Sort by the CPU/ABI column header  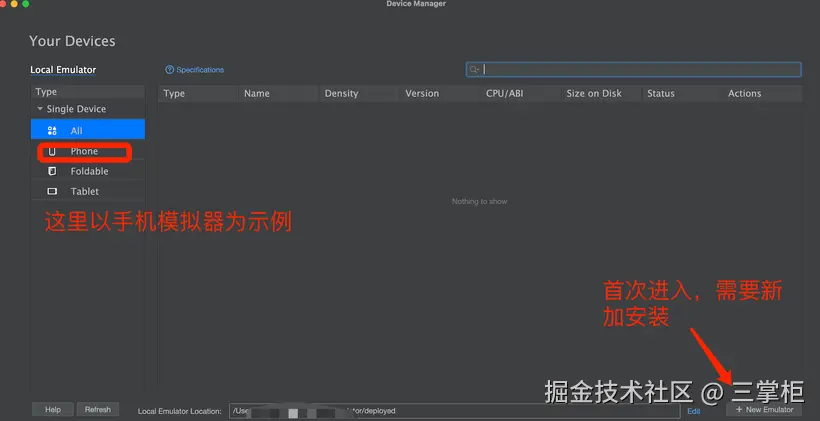coord(520,93)
